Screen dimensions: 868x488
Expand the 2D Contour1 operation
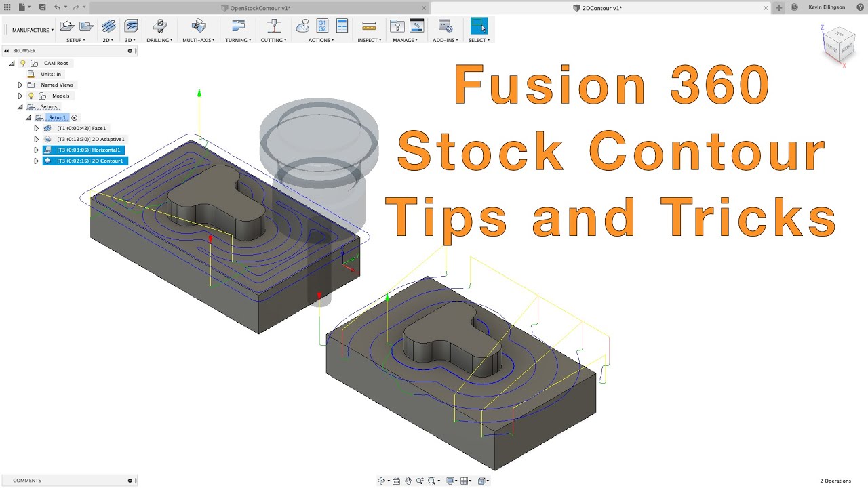[x=37, y=161]
